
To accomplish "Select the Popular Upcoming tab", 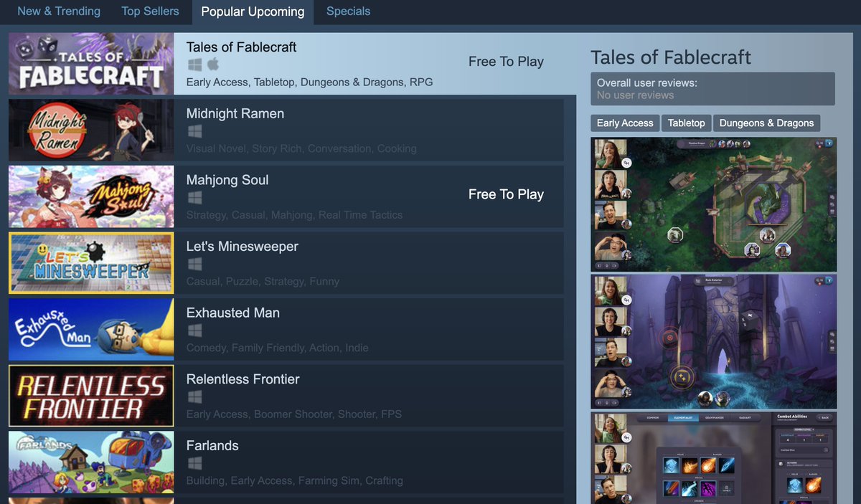I will [253, 11].
